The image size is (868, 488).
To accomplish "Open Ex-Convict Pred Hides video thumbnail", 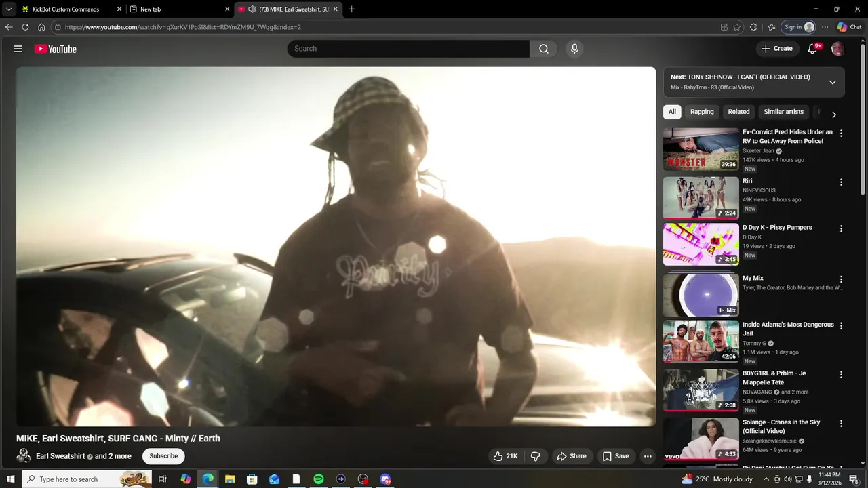I will pos(701,149).
